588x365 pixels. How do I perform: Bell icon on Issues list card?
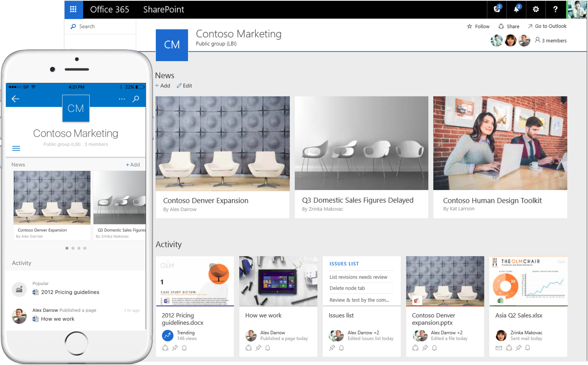341,348
